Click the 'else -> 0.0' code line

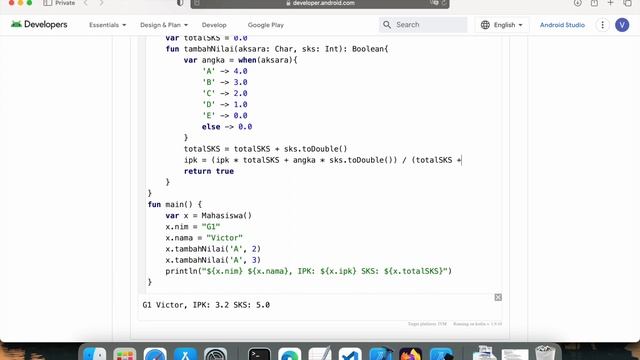227,127
